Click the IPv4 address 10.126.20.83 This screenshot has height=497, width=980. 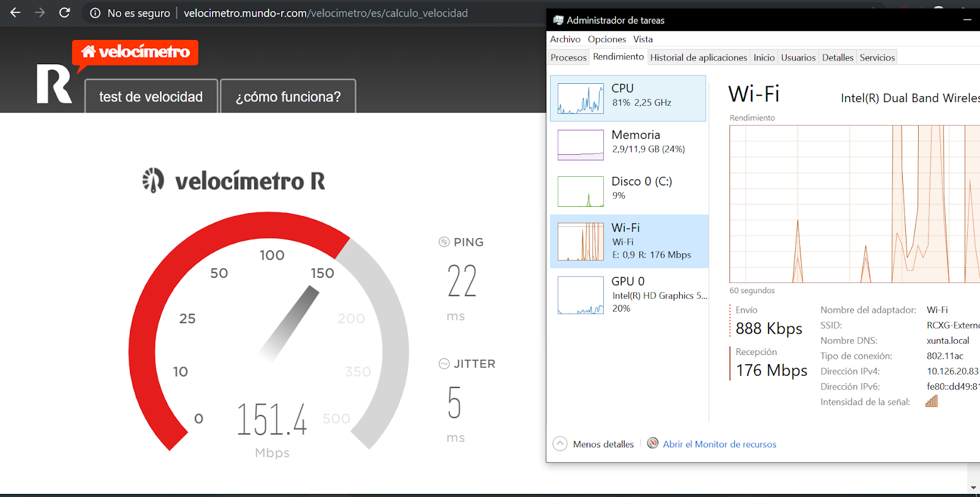pyautogui.click(x=952, y=372)
